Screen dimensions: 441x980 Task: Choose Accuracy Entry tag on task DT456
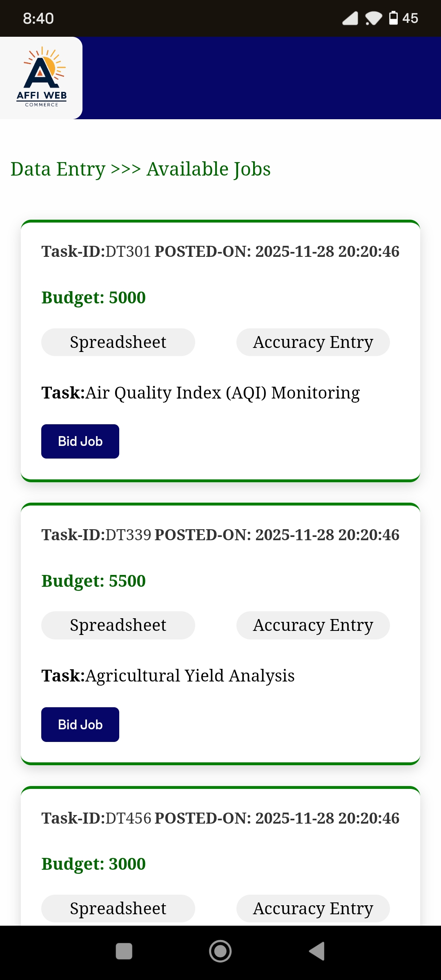point(313,909)
